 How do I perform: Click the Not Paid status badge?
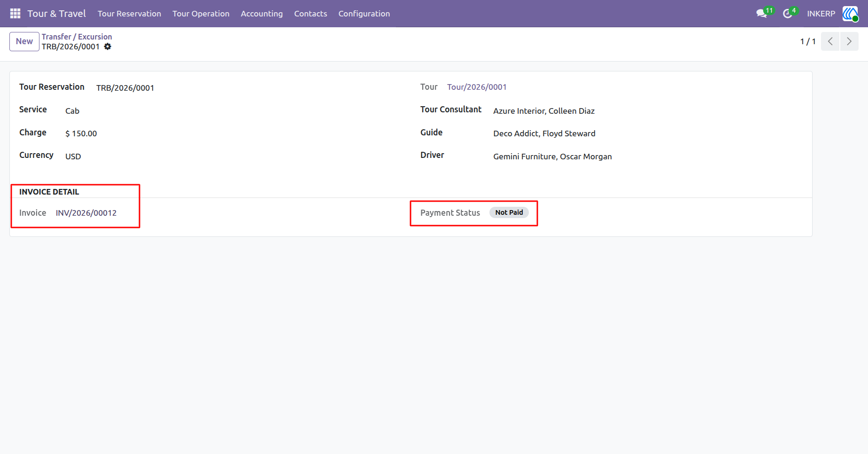pos(509,212)
